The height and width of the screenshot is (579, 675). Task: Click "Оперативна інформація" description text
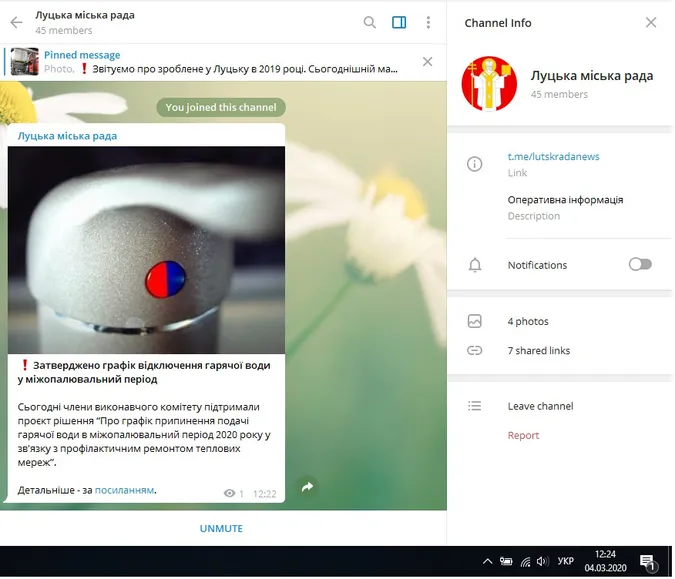[x=565, y=200]
